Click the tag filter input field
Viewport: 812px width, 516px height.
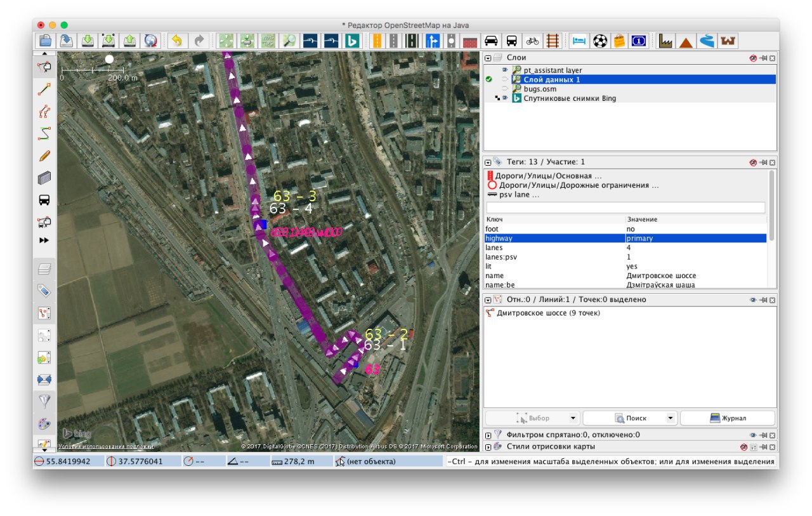click(625, 208)
